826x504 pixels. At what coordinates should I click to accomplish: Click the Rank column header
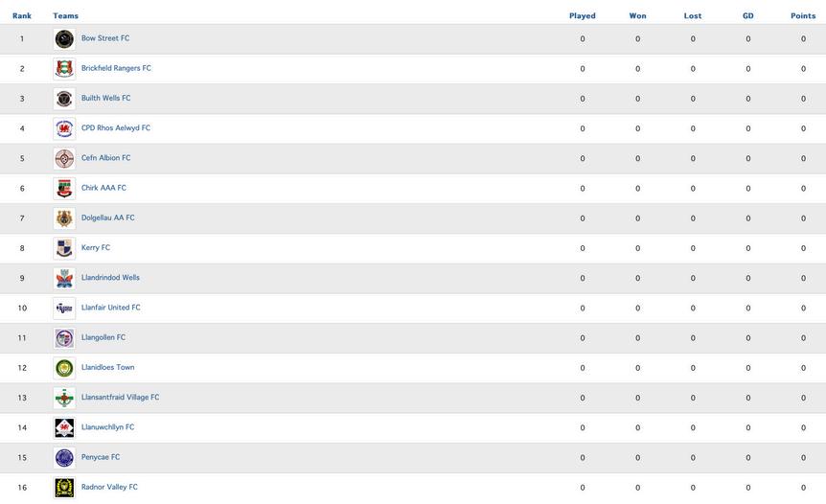[x=22, y=15]
